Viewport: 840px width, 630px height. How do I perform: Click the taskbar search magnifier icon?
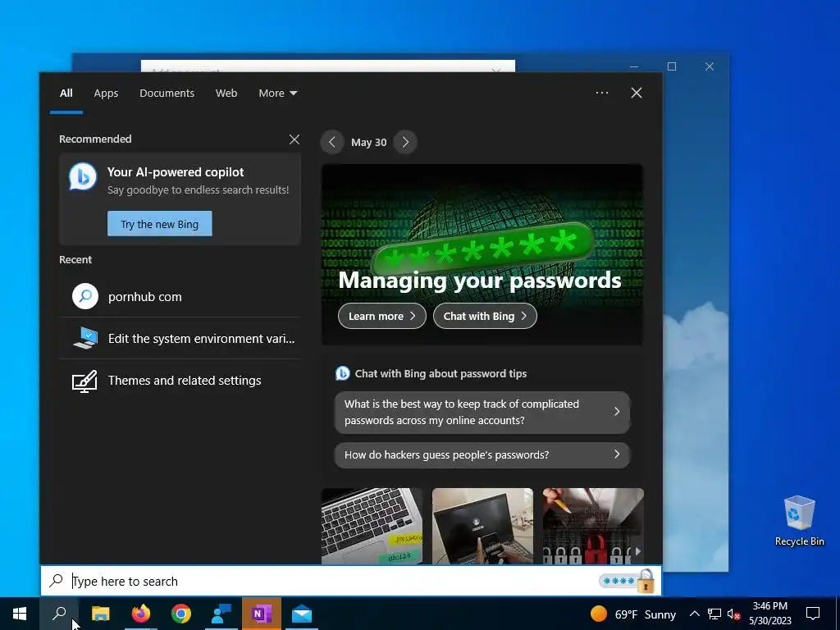(59, 614)
